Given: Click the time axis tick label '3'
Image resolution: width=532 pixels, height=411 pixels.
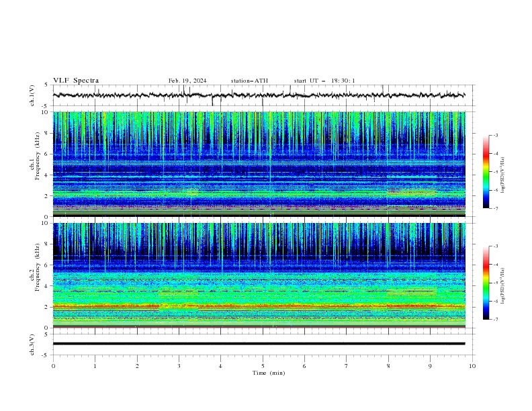Looking at the screenshot, I should 179,366.
